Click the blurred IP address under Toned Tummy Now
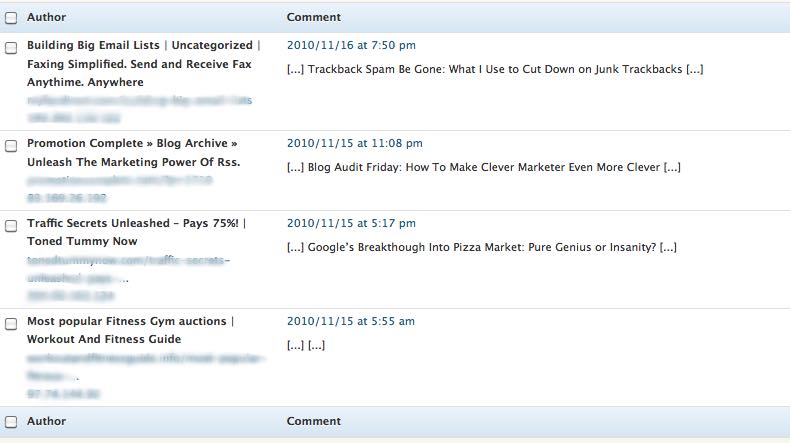Image resolution: width=790 pixels, height=443 pixels. tap(71, 296)
